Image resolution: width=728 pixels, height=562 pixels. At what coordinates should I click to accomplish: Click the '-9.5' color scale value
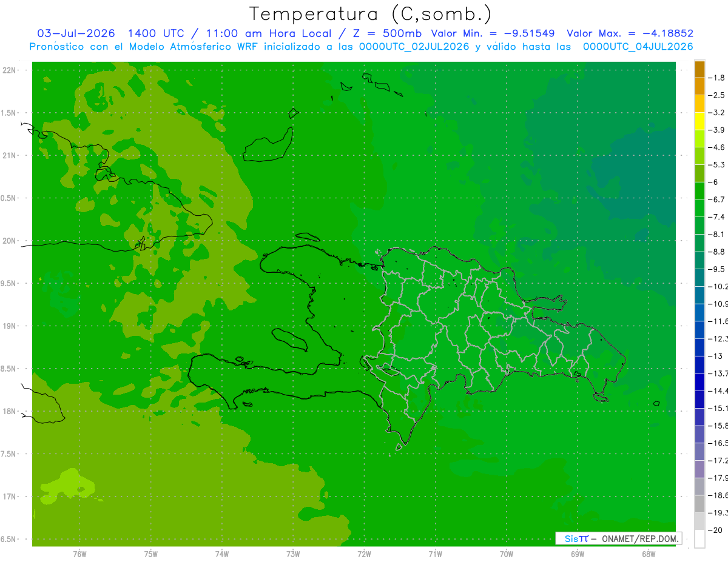point(718,269)
